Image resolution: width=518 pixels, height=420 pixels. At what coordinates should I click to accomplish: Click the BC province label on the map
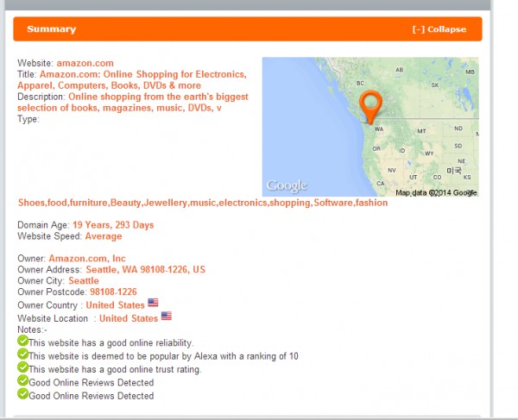[360, 83]
